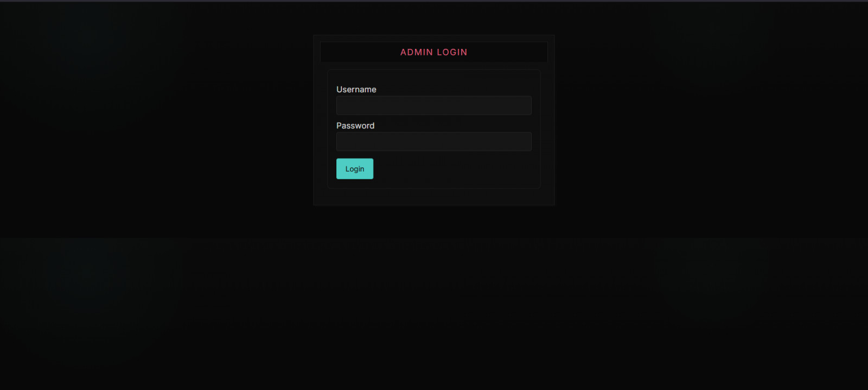The image size is (868, 390).
Task: Click the Password label text
Action: point(355,125)
